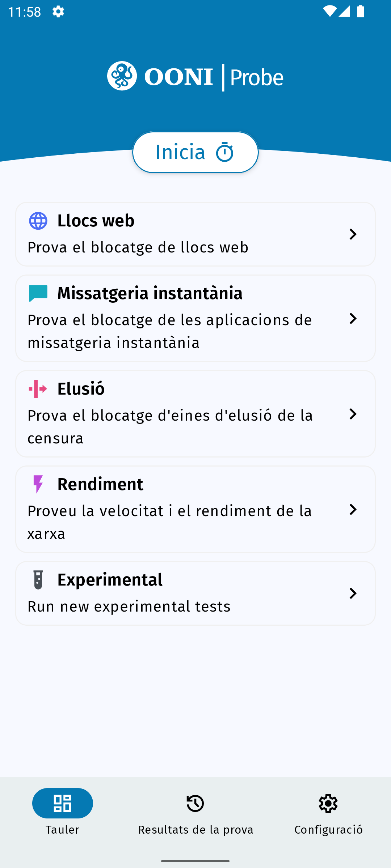
Task: Tap the purple lightning Rendiment icon
Action: [x=38, y=484]
